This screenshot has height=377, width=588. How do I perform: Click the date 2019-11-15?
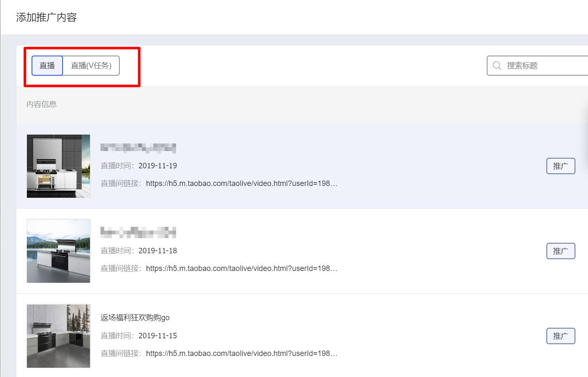click(x=158, y=336)
